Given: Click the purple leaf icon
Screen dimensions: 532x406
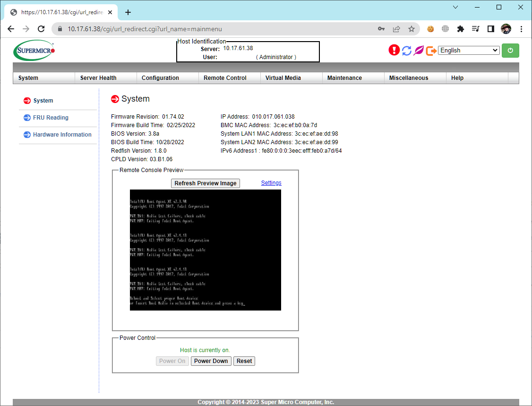Looking at the screenshot, I should (419, 51).
